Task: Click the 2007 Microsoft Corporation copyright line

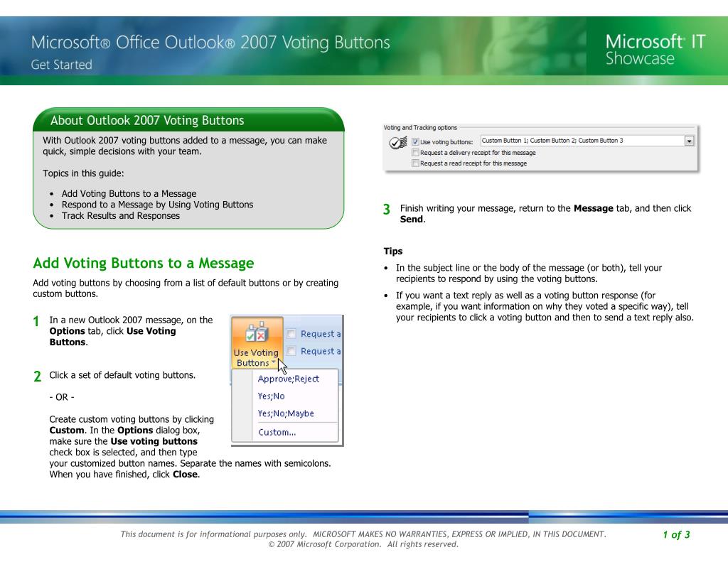Action: [x=363, y=544]
